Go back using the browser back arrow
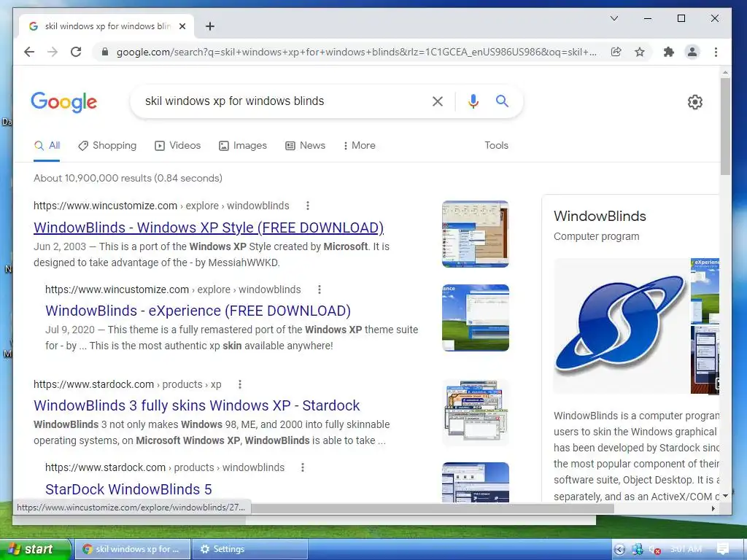Viewport: 747px width, 560px height. click(x=29, y=52)
